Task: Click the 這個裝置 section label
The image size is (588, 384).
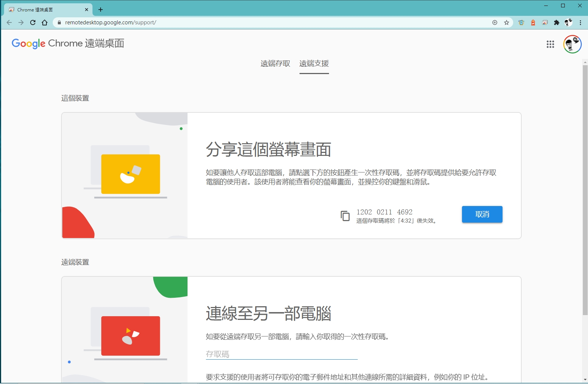Action: [x=75, y=98]
